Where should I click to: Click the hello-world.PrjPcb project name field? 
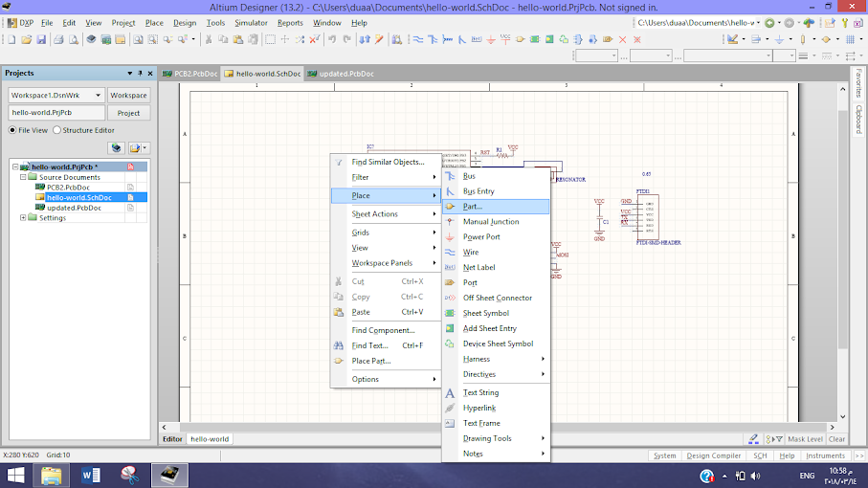point(56,113)
